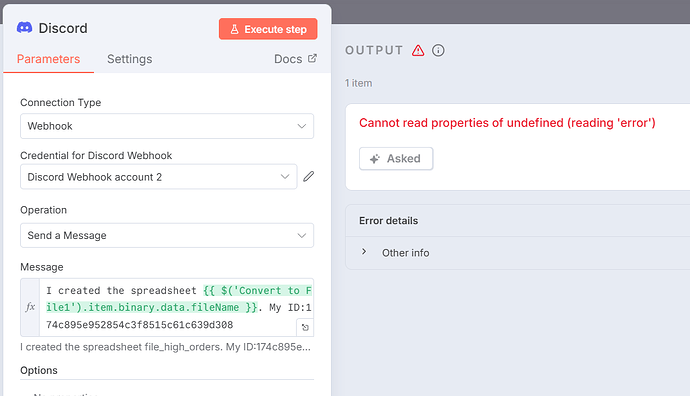Click the Discord logo icon
This screenshot has height=396, width=690.
(x=25, y=28)
